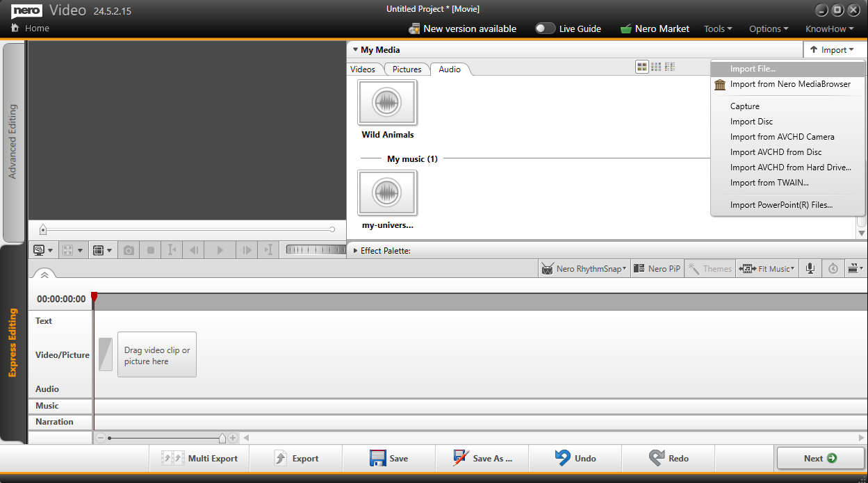The height and width of the screenshot is (483, 868).
Task: Click the red timeline playhead marker
Action: [95, 297]
